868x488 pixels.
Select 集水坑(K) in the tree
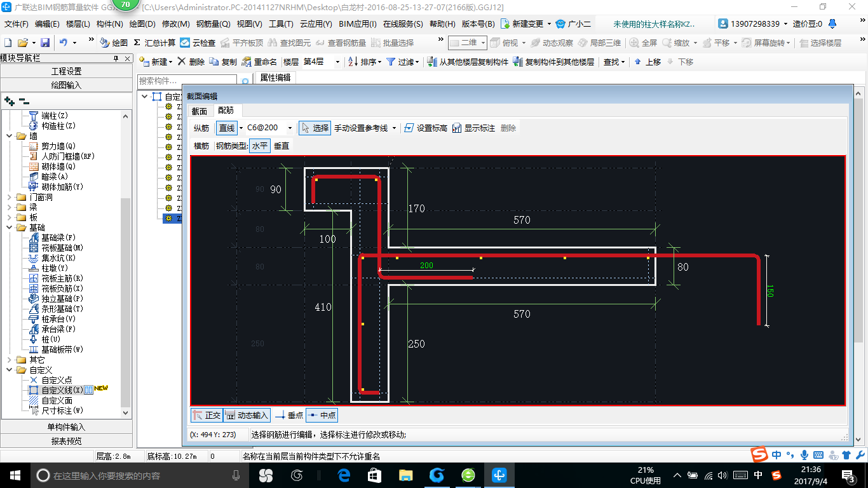coord(52,258)
